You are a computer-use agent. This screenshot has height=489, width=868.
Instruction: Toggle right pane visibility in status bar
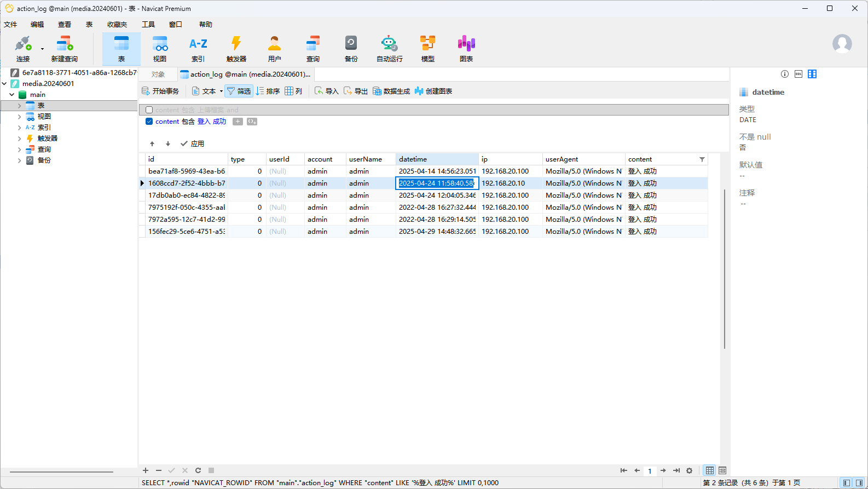pos(859,482)
